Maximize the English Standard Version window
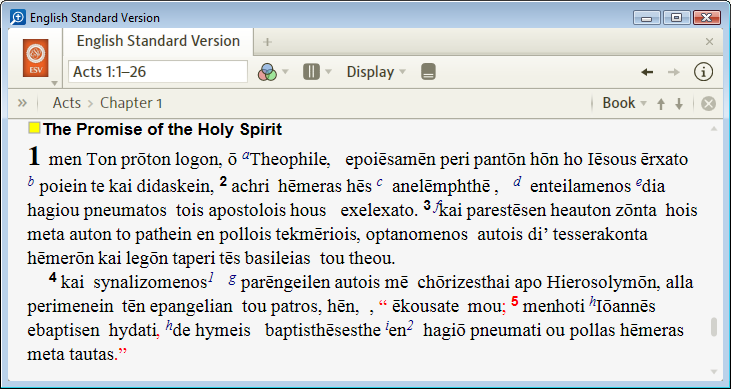 pyautogui.click(x=676, y=18)
